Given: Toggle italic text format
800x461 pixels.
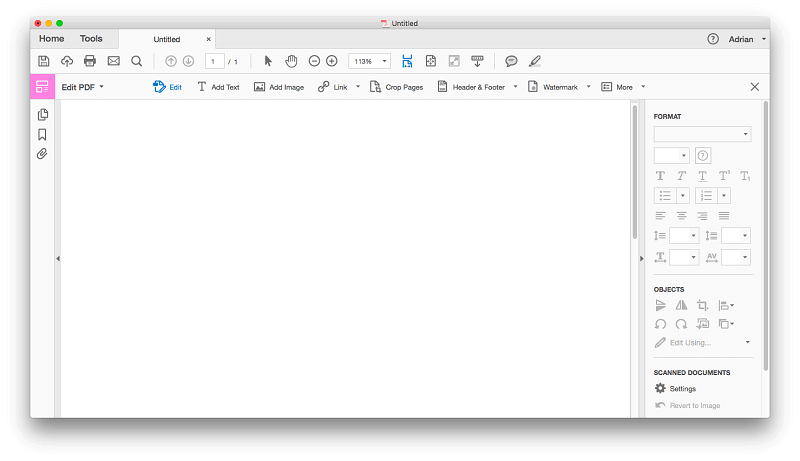Looking at the screenshot, I should [681, 176].
